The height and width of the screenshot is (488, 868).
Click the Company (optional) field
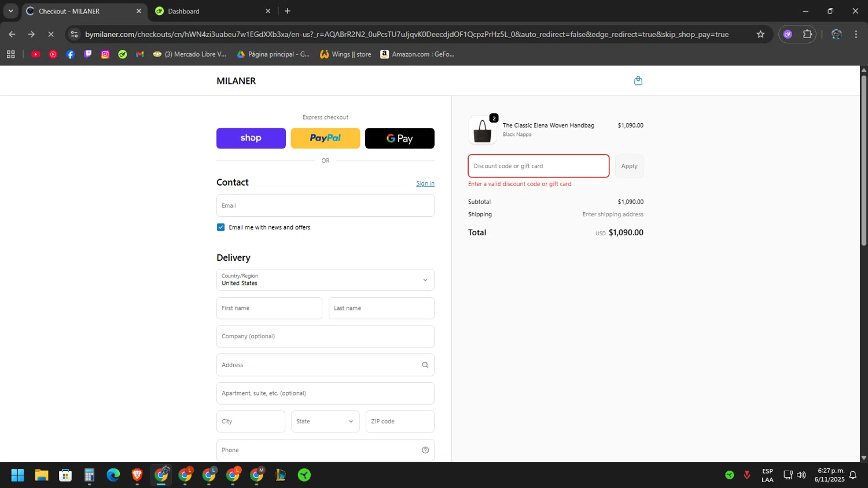tap(325, 337)
